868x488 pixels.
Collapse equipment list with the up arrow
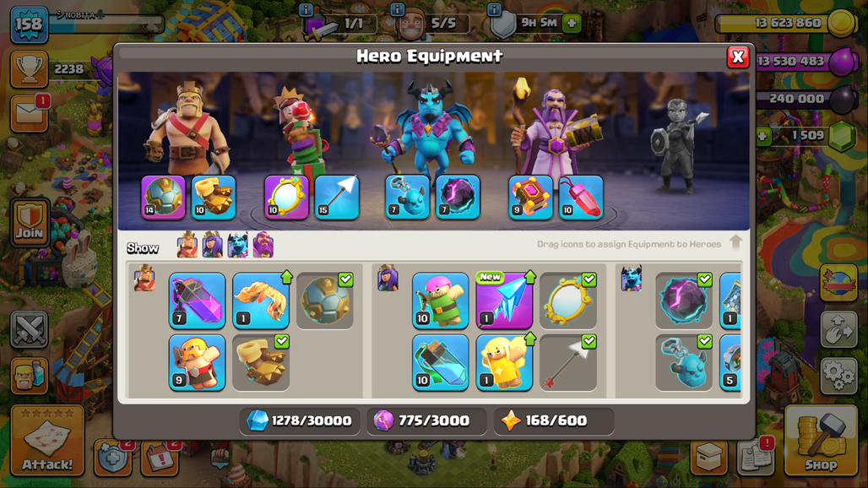(x=735, y=243)
